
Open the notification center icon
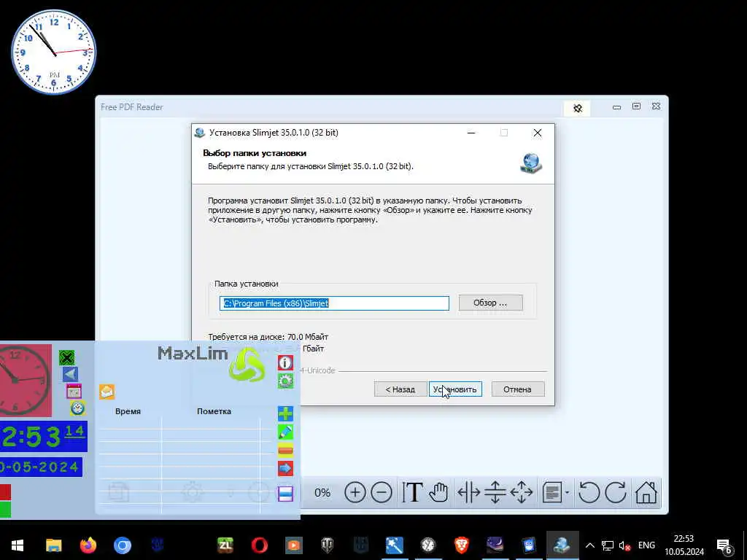click(724, 545)
